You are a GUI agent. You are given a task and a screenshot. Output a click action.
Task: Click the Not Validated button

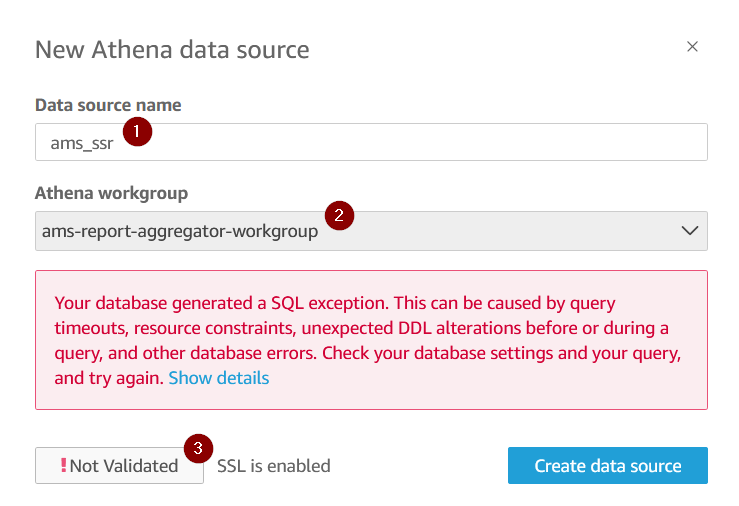[119, 465]
